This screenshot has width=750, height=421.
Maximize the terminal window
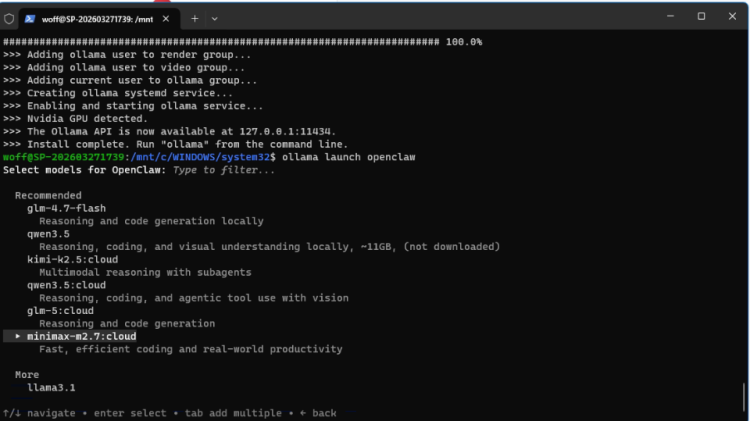(x=701, y=16)
